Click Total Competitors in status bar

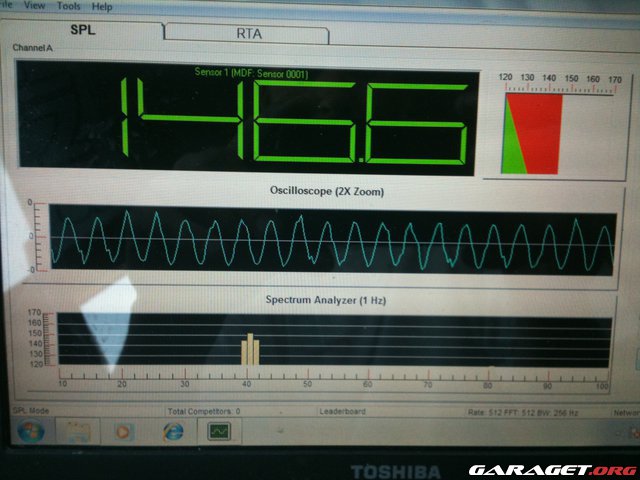pos(204,410)
